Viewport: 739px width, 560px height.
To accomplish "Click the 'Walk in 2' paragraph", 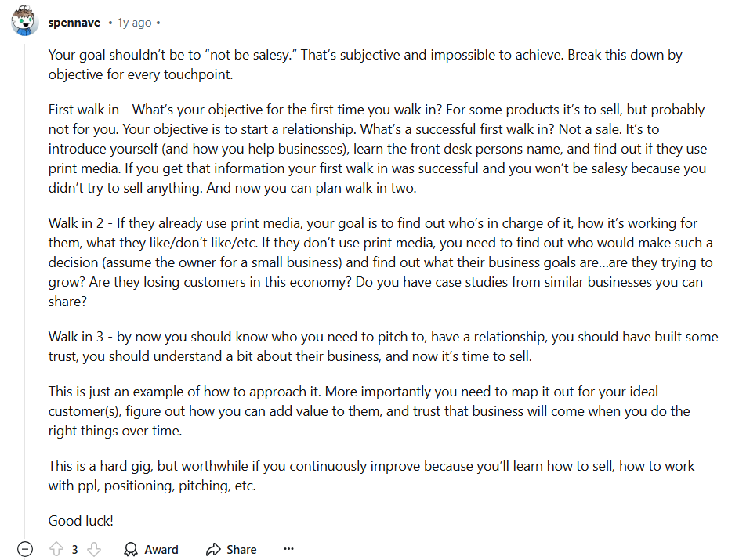I will [x=380, y=262].
